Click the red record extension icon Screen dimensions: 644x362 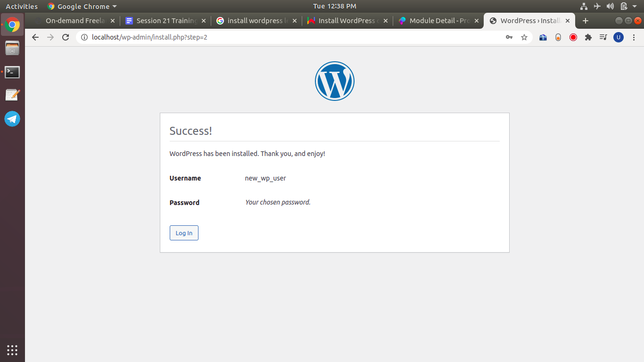point(573,37)
